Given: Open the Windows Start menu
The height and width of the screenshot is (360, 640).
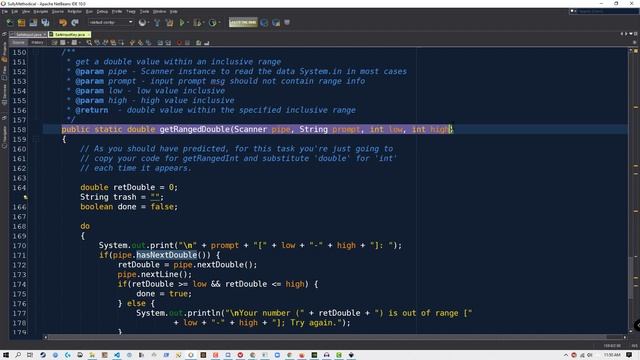Looking at the screenshot, I should [x=6, y=355].
